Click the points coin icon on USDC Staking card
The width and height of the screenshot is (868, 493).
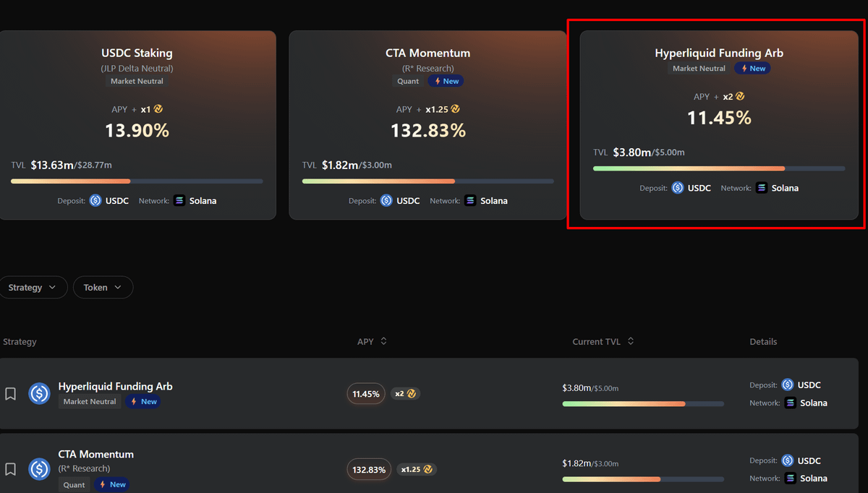click(x=158, y=109)
